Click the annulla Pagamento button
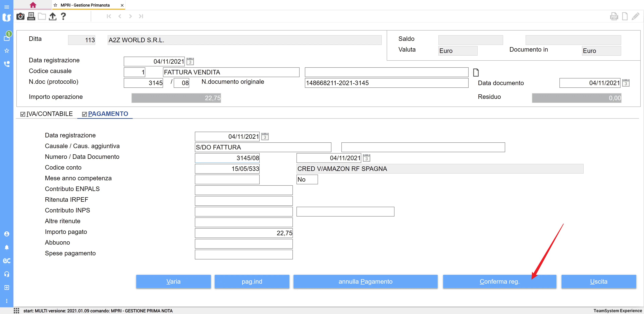The width and height of the screenshot is (644, 314). 365,281
